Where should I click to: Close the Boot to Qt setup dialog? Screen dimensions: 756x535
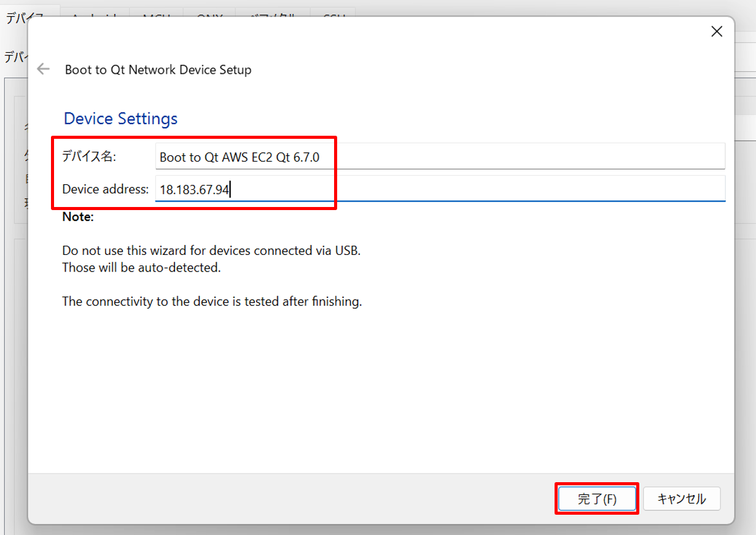click(716, 32)
